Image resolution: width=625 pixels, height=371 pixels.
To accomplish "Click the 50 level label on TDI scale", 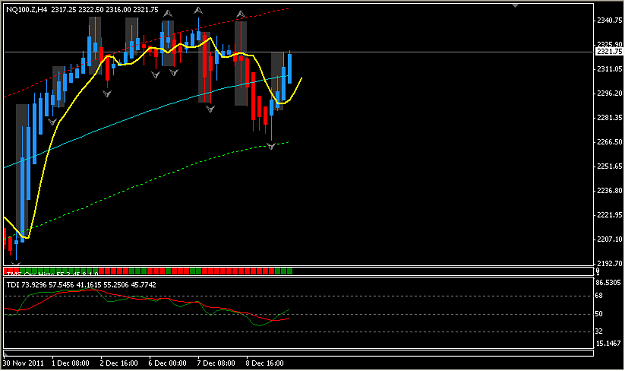I will coord(599,314).
